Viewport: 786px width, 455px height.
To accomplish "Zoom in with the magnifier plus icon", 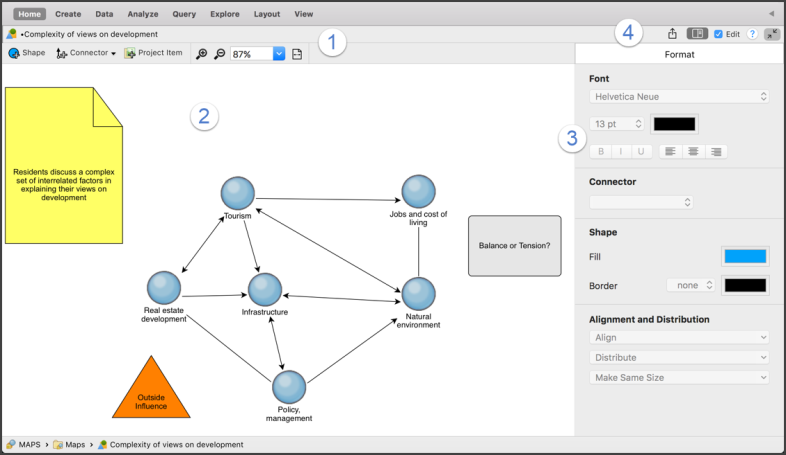I will tap(202, 54).
